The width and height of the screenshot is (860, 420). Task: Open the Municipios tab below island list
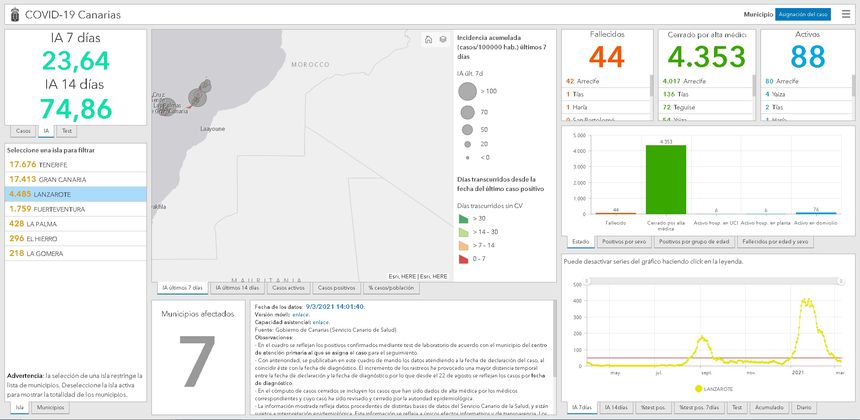tap(50, 408)
